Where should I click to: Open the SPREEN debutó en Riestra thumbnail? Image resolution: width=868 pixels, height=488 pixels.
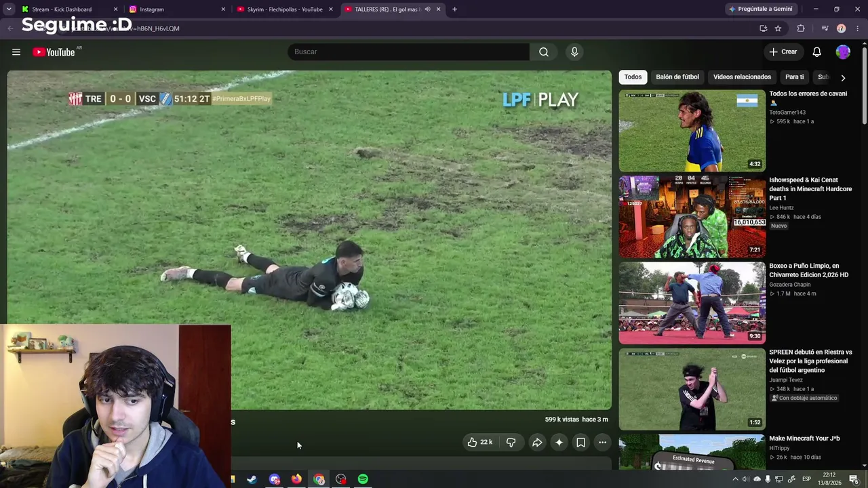[692, 389]
